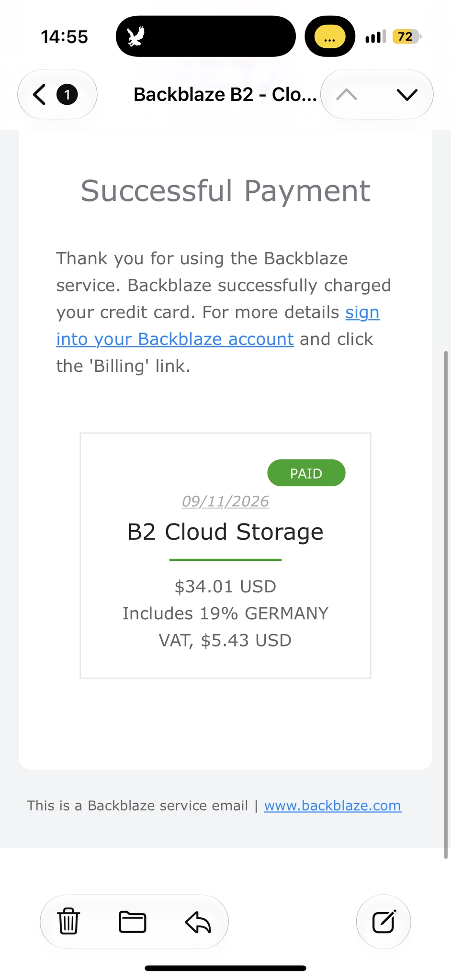Open the move-to-folder icon
The width and height of the screenshot is (451, 980).
pyautogui.click(x=133, y=922)
